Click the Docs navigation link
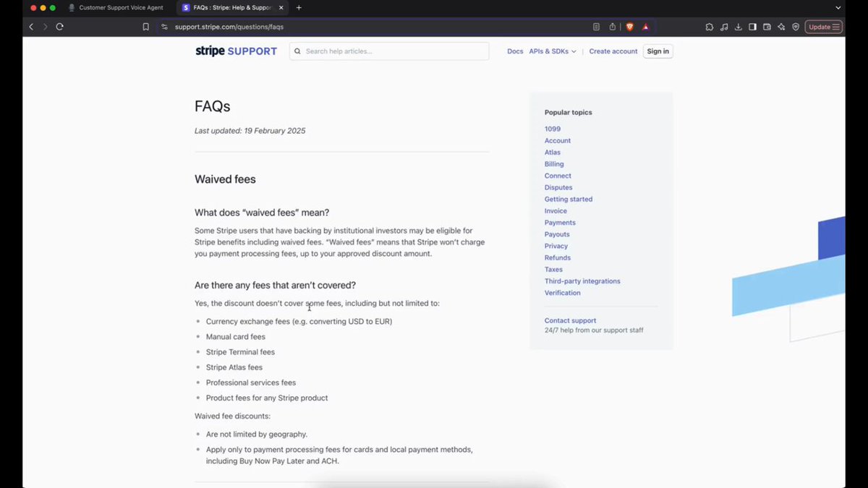This screenshot has width=868, height=488. [x=515, y=51]
